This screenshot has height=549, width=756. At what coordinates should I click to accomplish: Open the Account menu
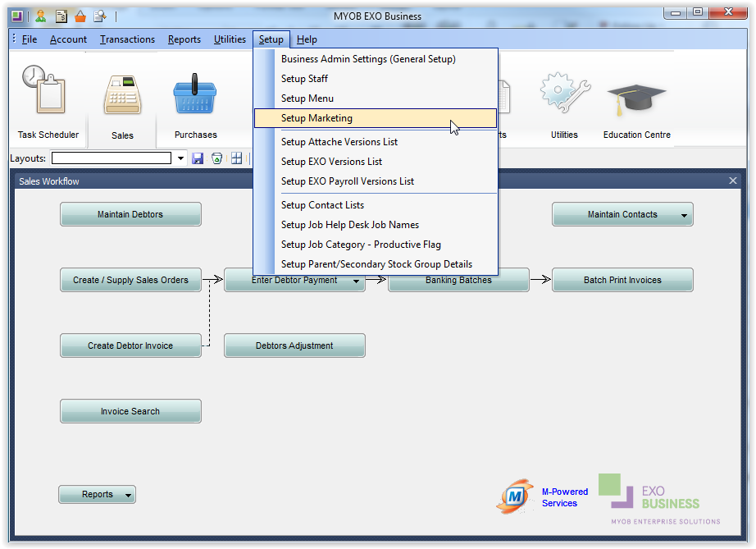tap(68, 39)
